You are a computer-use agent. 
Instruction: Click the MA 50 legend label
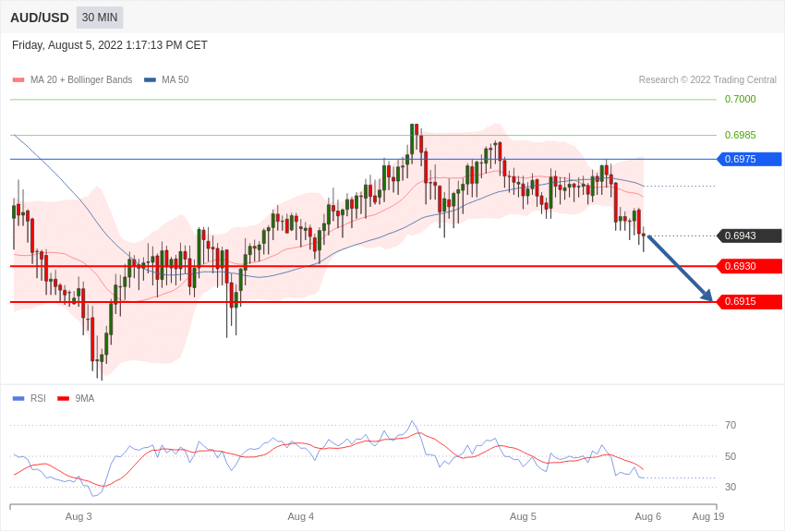[x=175, y=79]
